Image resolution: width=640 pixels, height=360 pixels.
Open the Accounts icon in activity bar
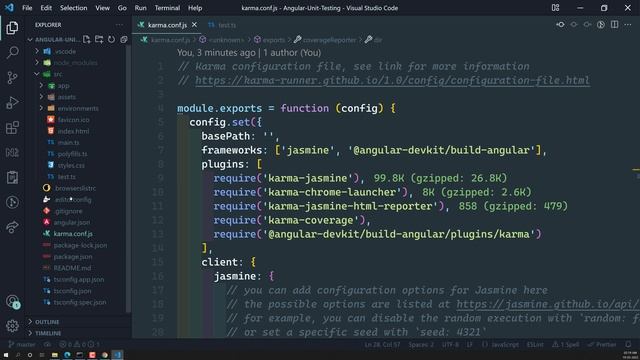[x=12, y=302]
